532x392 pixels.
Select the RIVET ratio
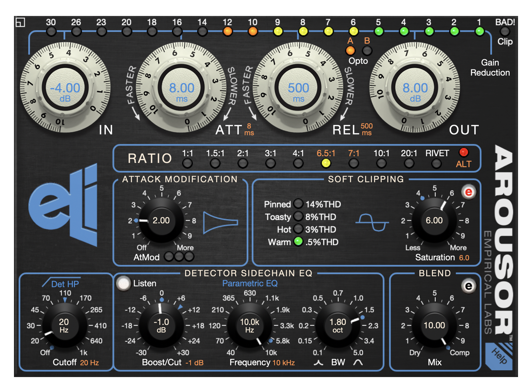(x=437, y=163)
